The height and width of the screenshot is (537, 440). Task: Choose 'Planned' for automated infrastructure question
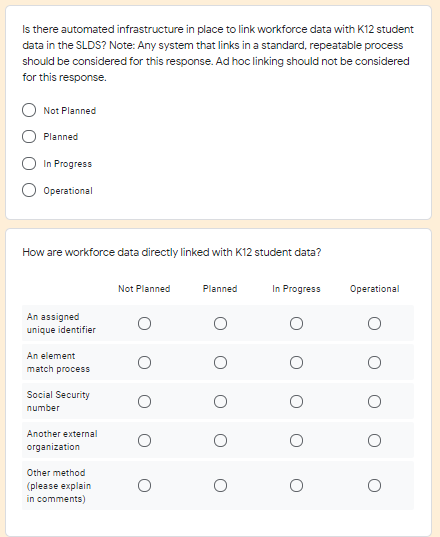(29, 136)
